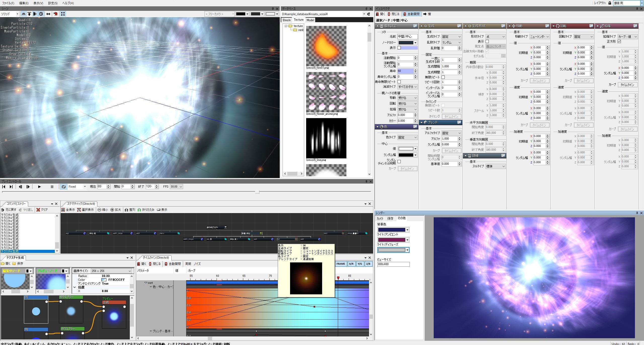Switch to BmsIn tab in Database
Screen dimensions: 644x345
(x=287, y=20)
